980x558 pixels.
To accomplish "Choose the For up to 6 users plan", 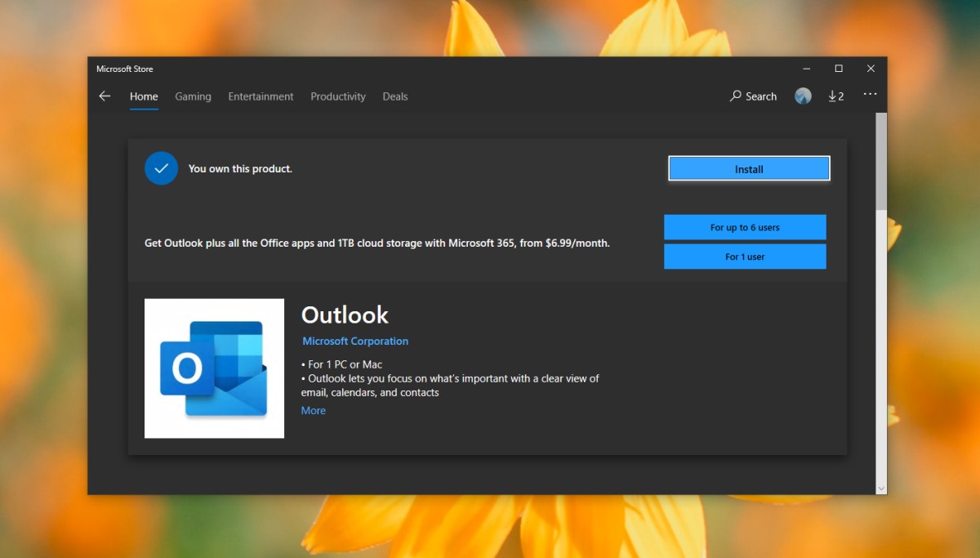I will pyautogui.click(x=745, y=227).
